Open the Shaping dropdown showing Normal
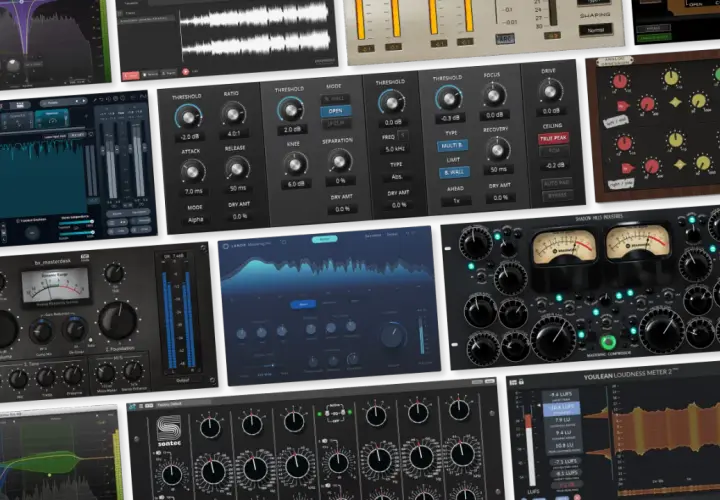 tap(596, 30)
